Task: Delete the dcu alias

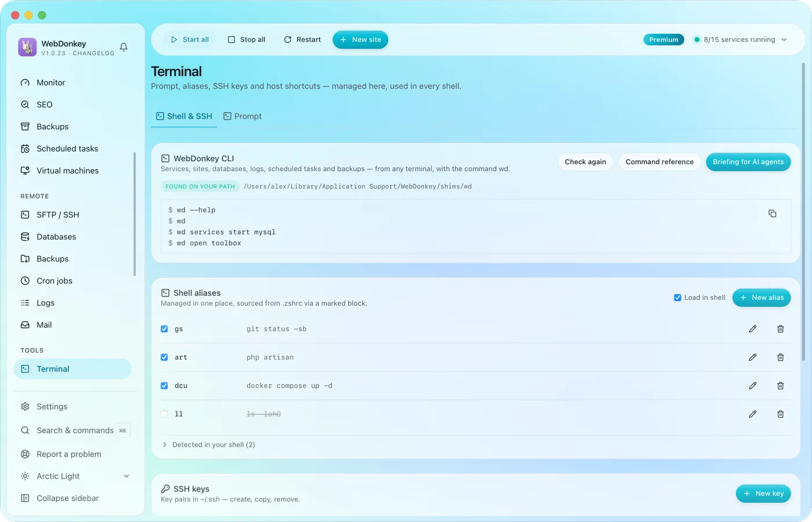Action: 780,386
